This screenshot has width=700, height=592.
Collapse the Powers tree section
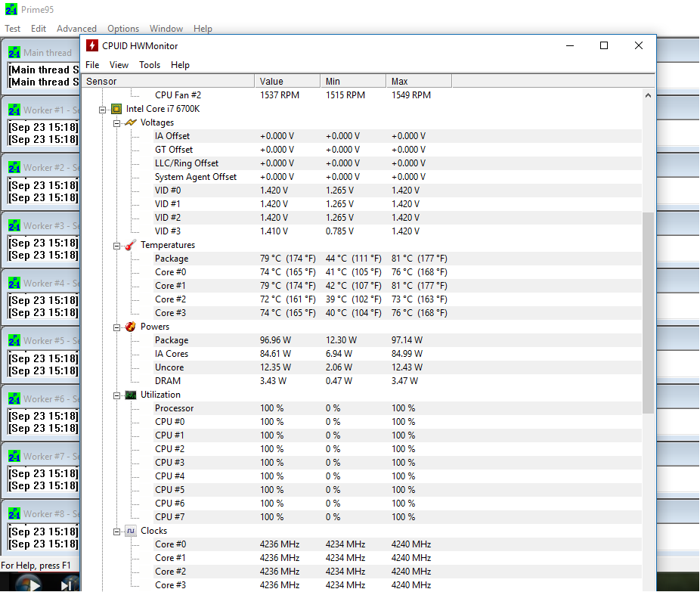click(x=116, y=327)
